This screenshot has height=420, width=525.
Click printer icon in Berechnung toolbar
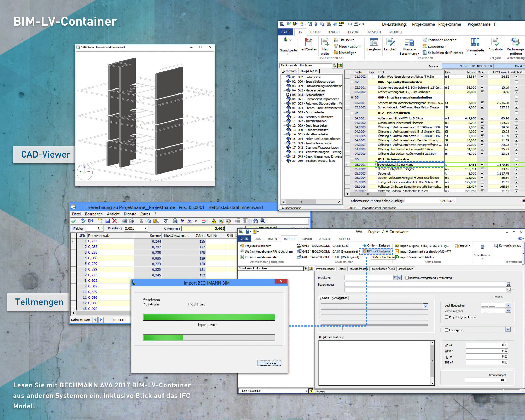[x=124, y=221]
